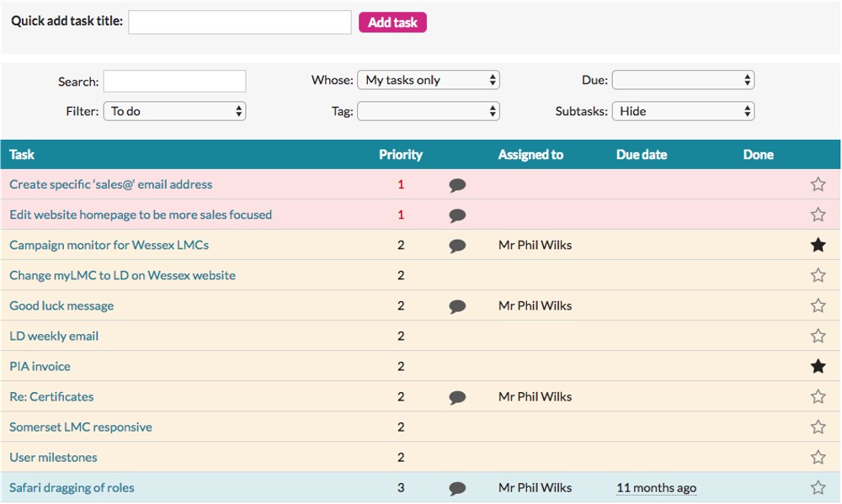The width and height of the screenshot is (842, 504).
Task: Click the Quick add task title field
Action: [240, 23]
